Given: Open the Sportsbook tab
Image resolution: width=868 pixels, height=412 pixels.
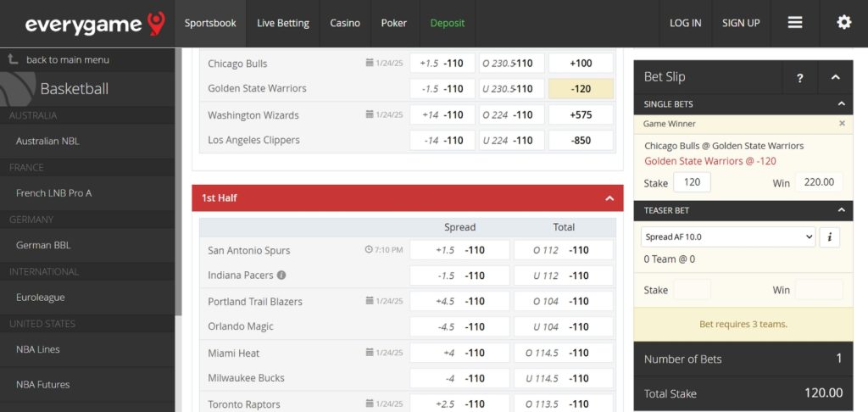Looking at the screenshot, I should (x=210, y=23).
